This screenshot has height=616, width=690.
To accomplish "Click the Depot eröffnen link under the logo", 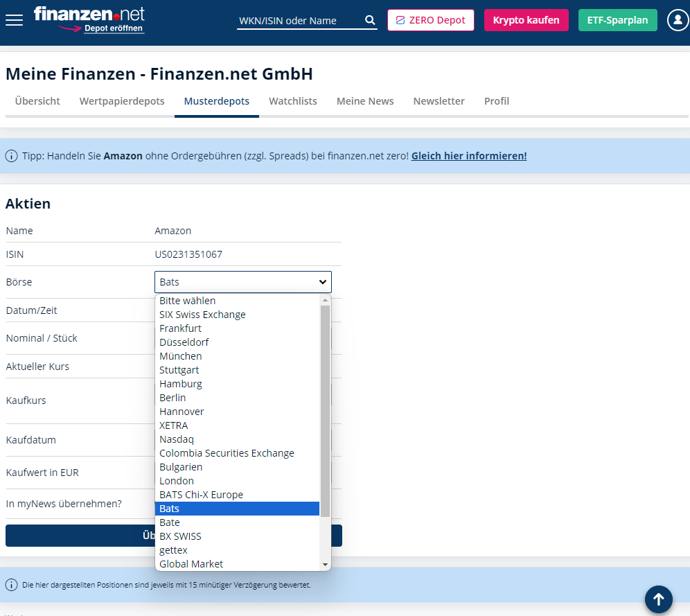I will click(114, 28).
